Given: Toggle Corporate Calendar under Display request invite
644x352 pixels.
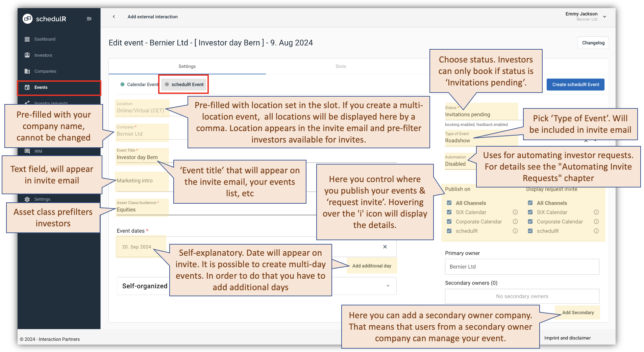Looking at the screenshot, I should pyautogui.click(x=530, y=222).
